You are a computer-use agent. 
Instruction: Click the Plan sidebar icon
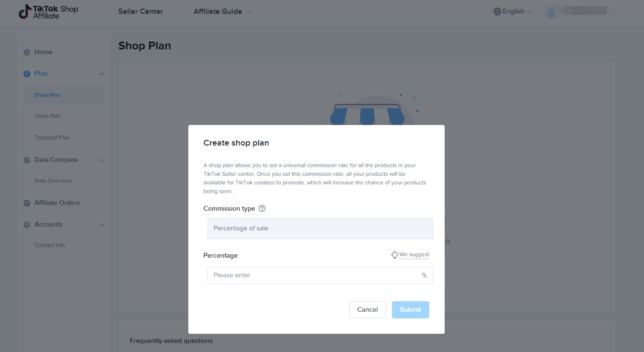[27, 74]
